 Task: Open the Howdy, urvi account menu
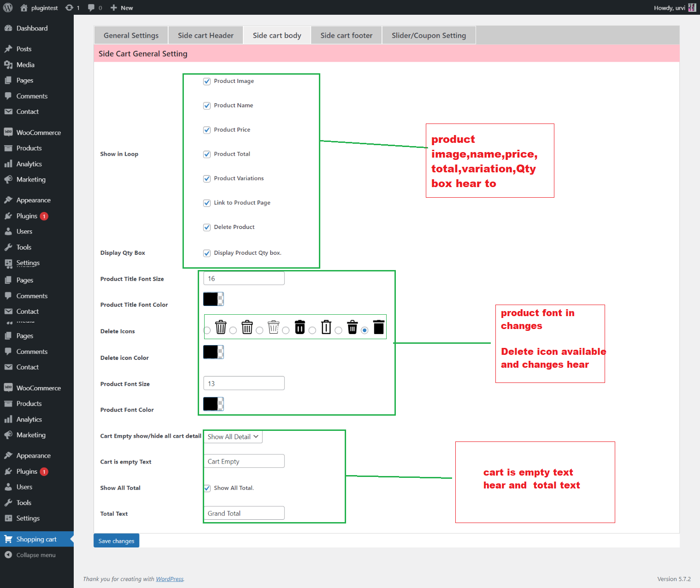(674, 8)
